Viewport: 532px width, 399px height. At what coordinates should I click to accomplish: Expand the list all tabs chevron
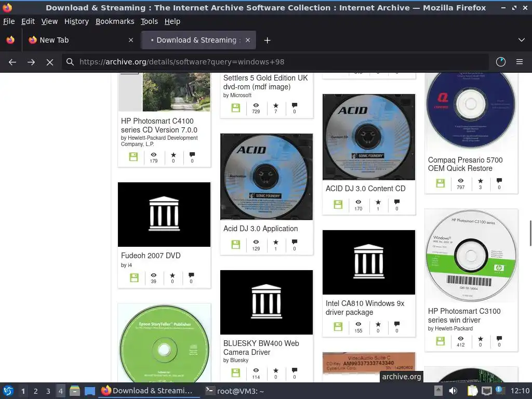[x=522, y=40]
